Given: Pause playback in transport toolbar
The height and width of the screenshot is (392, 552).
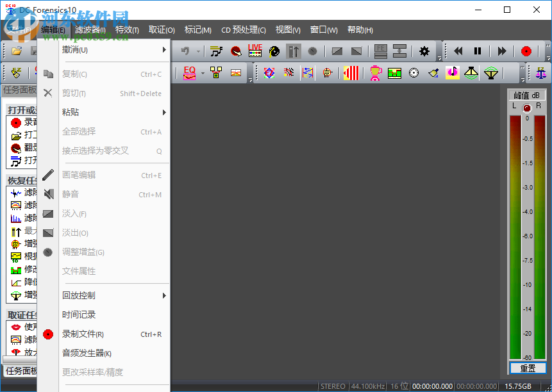Looking at the screenshot, I should [x=478, y=51].
